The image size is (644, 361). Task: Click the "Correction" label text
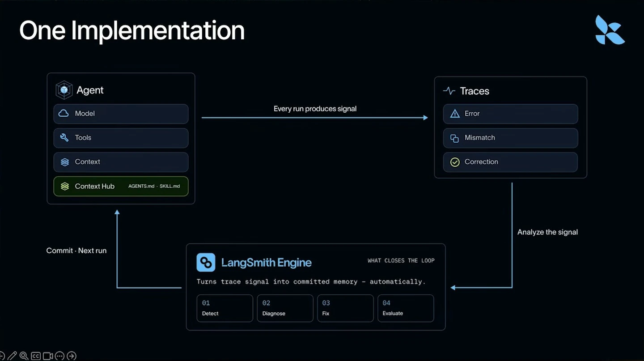pyautogui.click(x=481, y=162)
